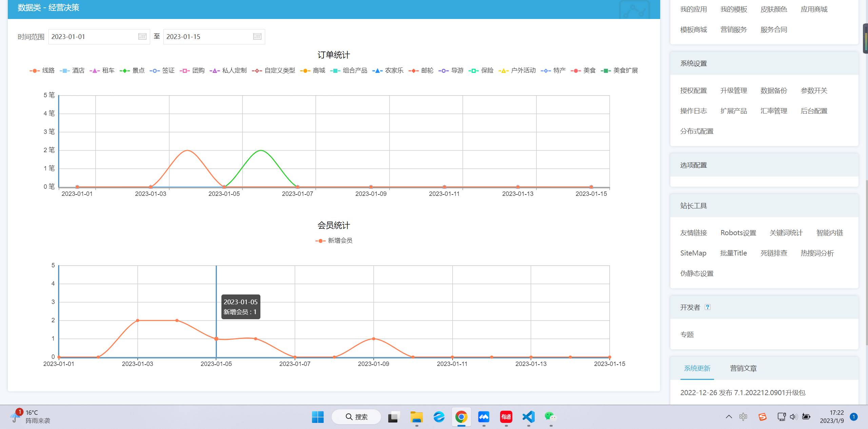This screenshot has width=868, height=429.
Task: Toggle the 导游 legend entry
Action: pos(451,70)
